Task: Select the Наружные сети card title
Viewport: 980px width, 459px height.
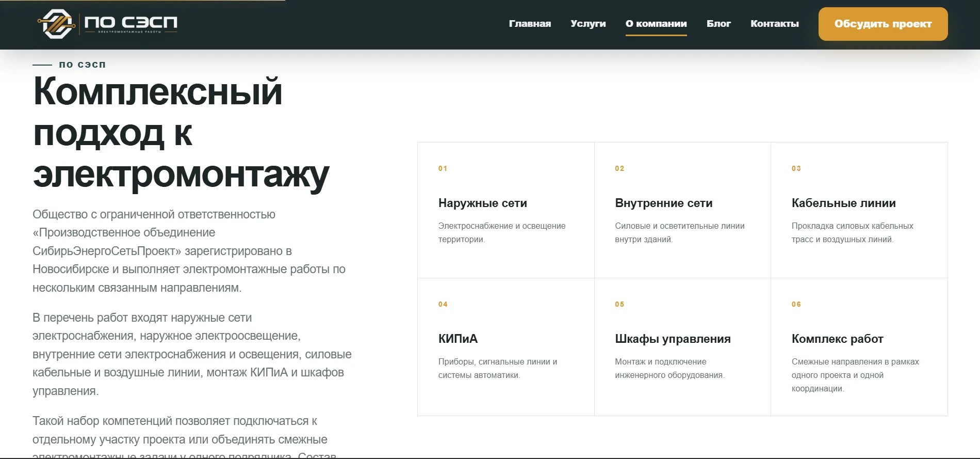Action: coord(483,203)
